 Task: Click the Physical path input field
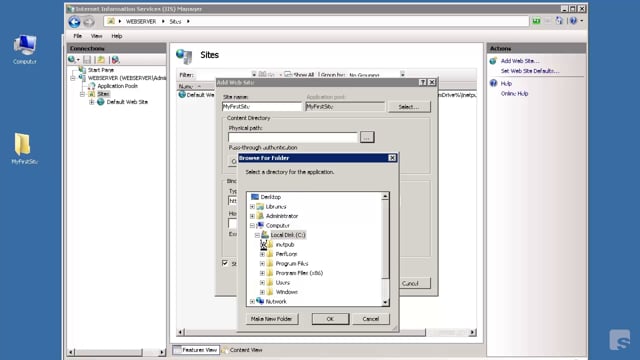point(293,138)
